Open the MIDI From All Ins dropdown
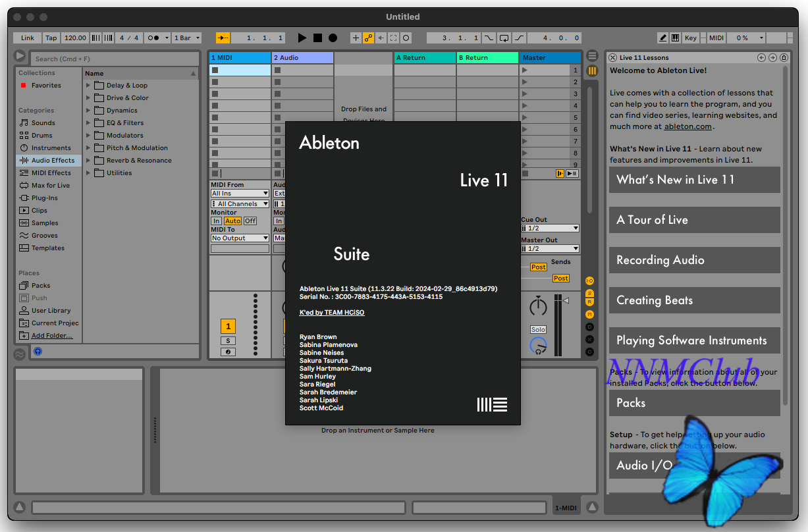Viewport: 808px width, 532px height. (x=240, y=194)
